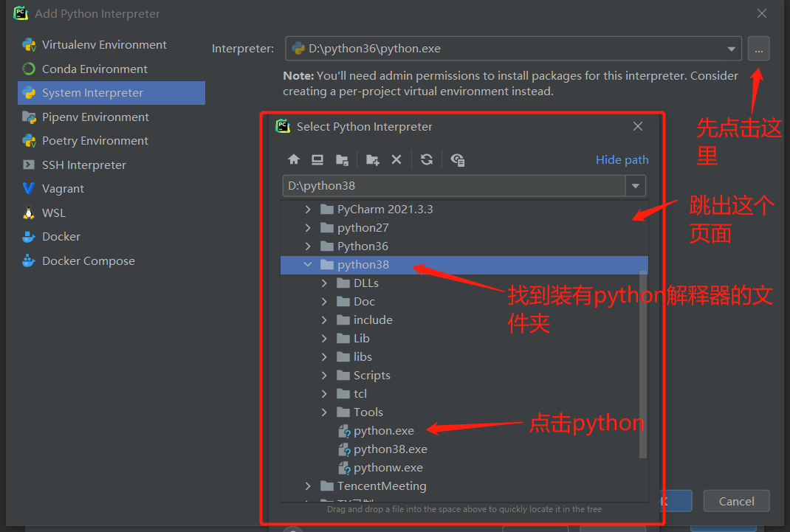Expand Tools folder chevron
Screen dimensions: 790x532
click(324, 412)
